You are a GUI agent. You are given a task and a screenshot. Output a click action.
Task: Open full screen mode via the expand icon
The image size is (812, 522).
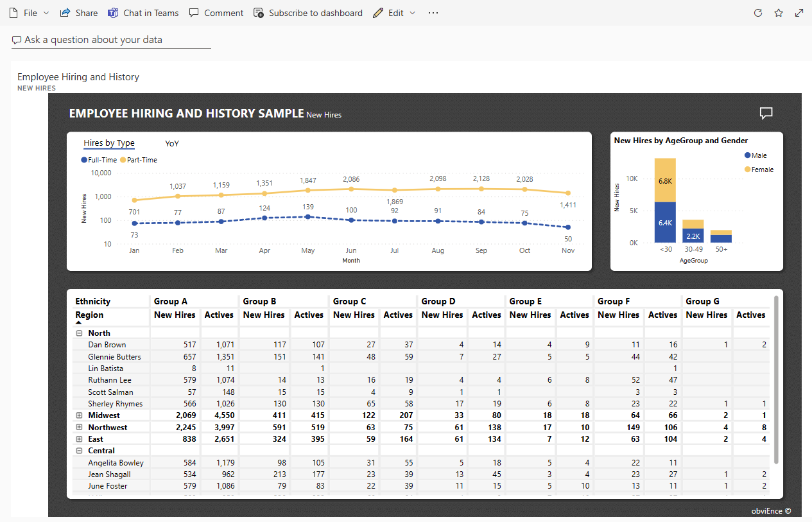798,12
